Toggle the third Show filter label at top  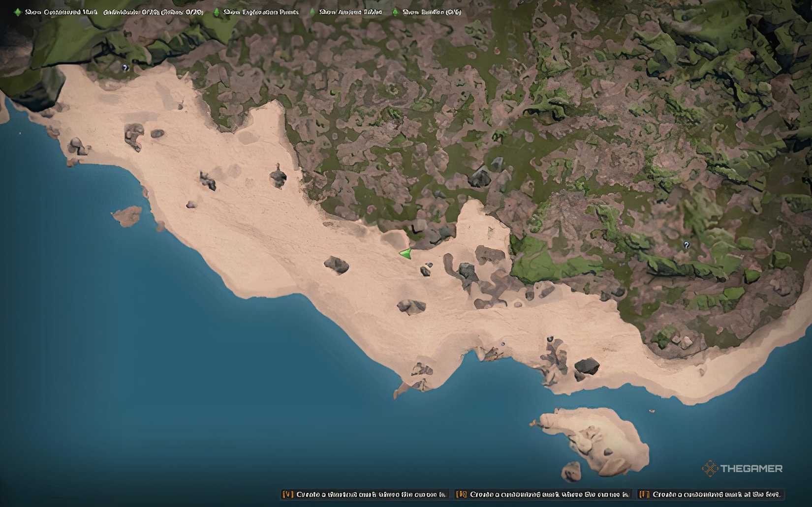pyautogui.click(x=350, y=12)
